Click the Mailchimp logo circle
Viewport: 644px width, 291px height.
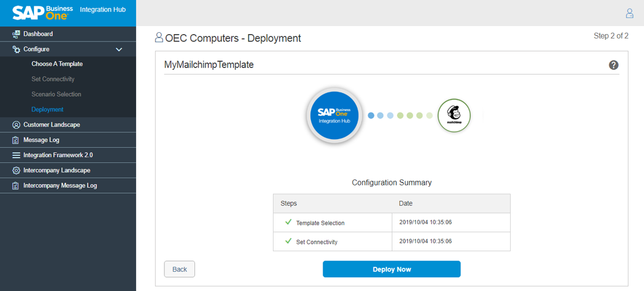coord(454,115)
